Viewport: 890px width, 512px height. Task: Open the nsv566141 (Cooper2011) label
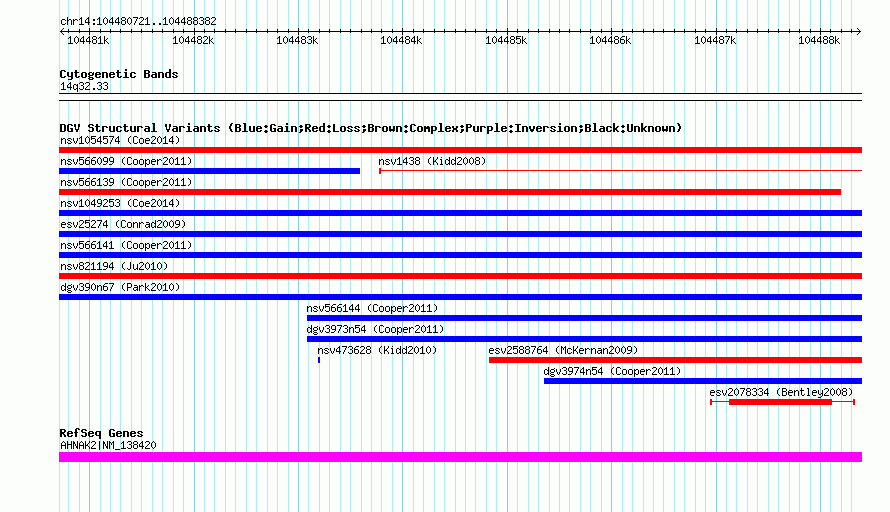pos(126,245)
